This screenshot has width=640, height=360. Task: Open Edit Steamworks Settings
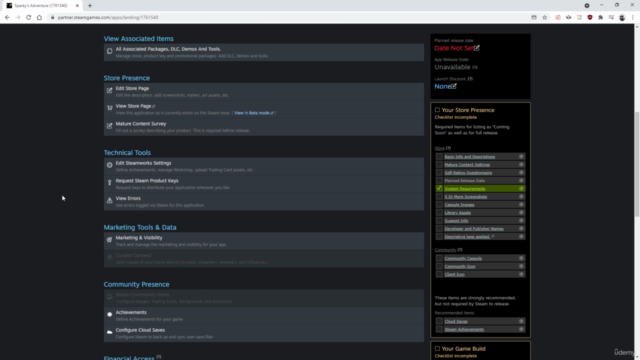[x=143, y=163]
